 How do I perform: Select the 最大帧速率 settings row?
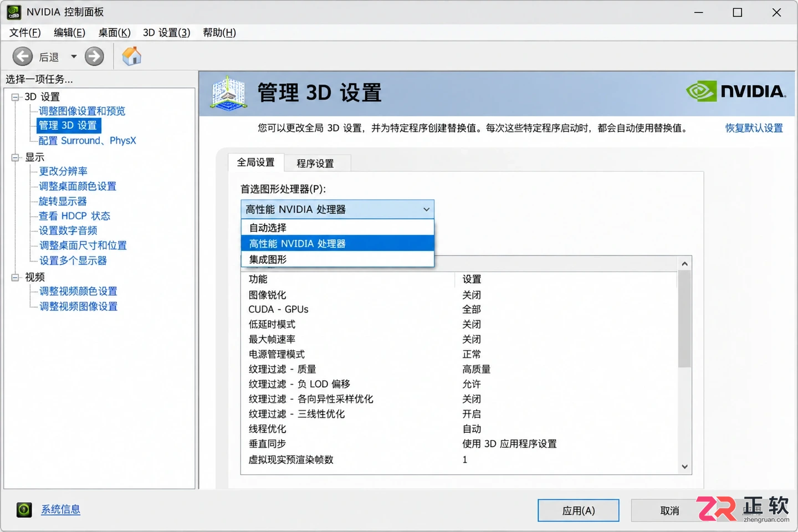pyautogui.click(x=459, y=339)
